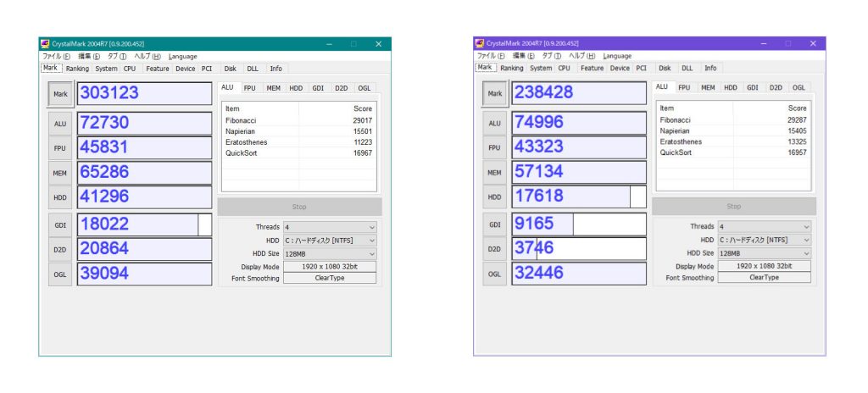
Task: Select OGL detail tab in left window
Action: [x=364, y=88]
